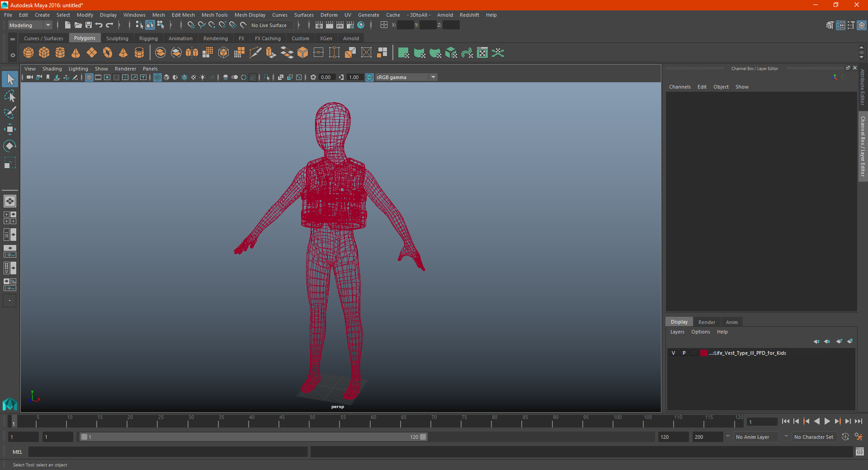Image resolution: width=868 pixels, height=470 pixels.
Task: Switch to the Sculpting shelf tab
Action: pos(117,38)
